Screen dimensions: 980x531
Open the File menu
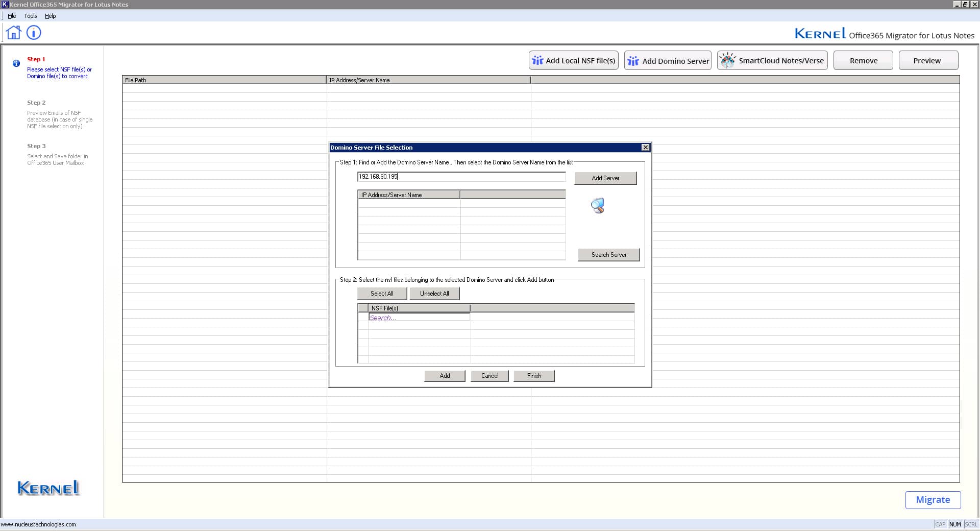click(12, 16)
